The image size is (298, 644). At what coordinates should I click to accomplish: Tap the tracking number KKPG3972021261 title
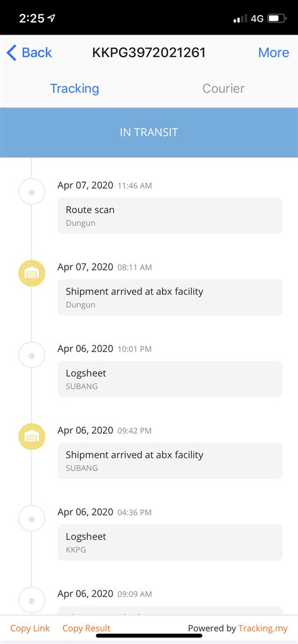[x=148, y=53]
